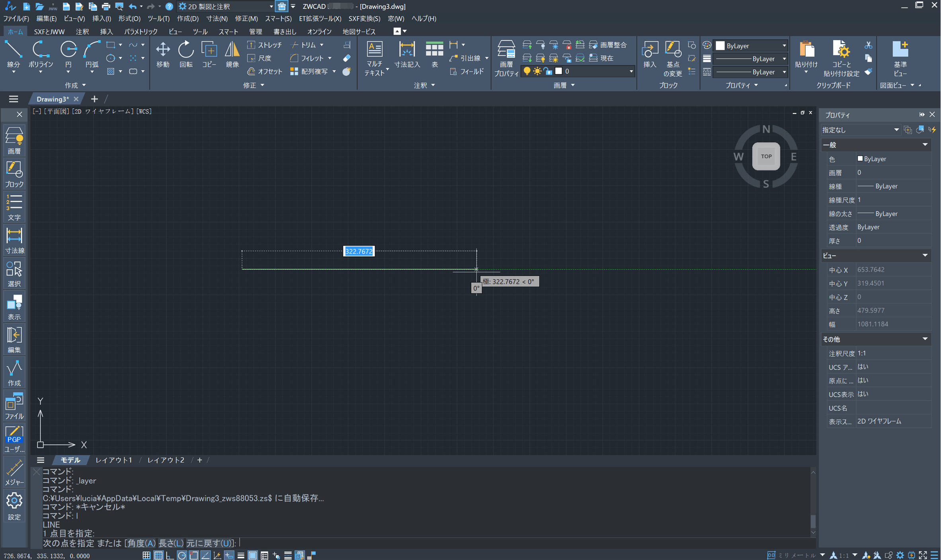The image size is (941, 560).
Task: Activate the 鏡像 (Mirror) tool
Action: (232, 55)
